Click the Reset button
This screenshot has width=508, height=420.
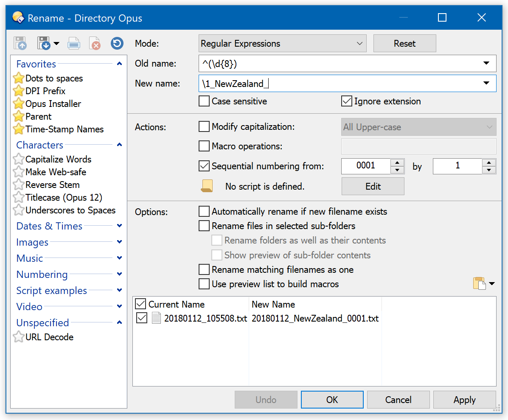click(404, 43)
